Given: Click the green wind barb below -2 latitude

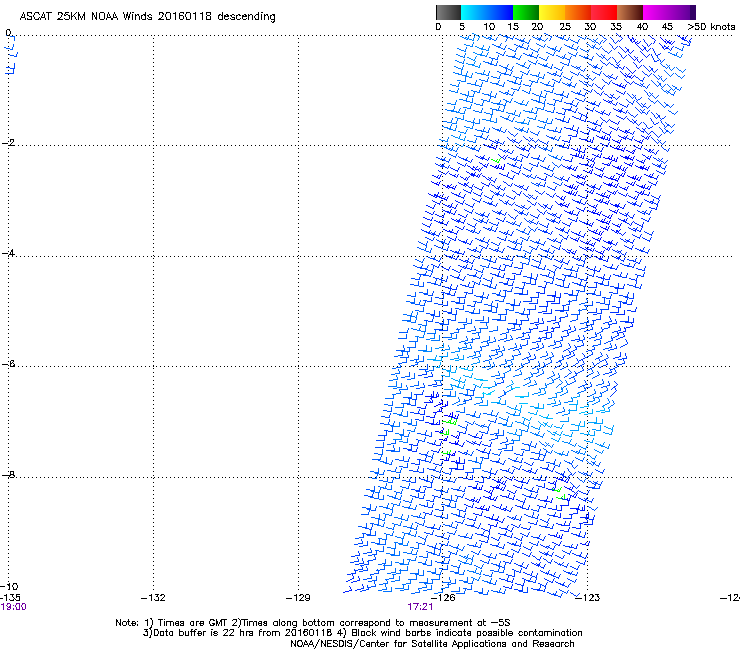Looking at the screenshot, I should pyautogui.click(x=495, y=161).
